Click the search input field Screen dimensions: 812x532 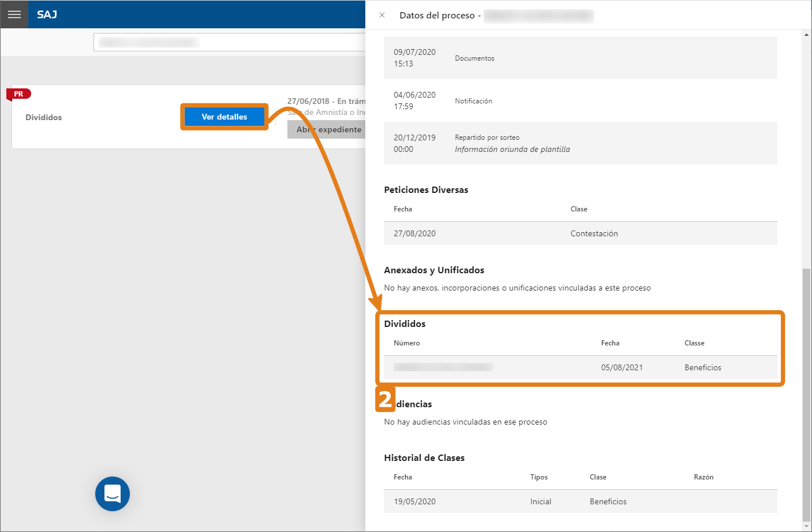230,42
